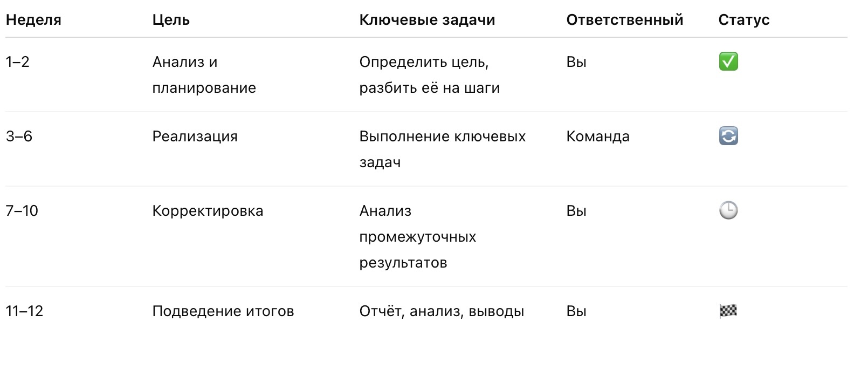Select the Неделя column header
Screen dimensions: 868x369
[33, 20]
